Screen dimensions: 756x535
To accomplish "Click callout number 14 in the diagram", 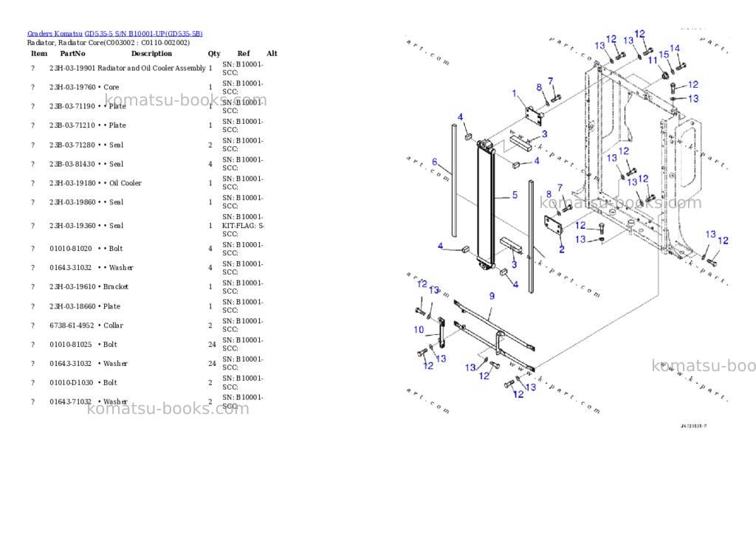I will 675,49.
